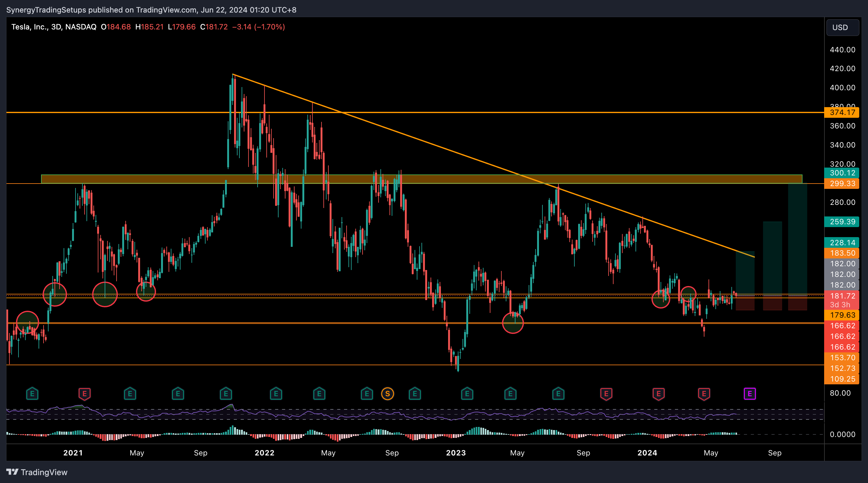Select the 228.14 target price label
868x483 pixels.
(842, 242)
